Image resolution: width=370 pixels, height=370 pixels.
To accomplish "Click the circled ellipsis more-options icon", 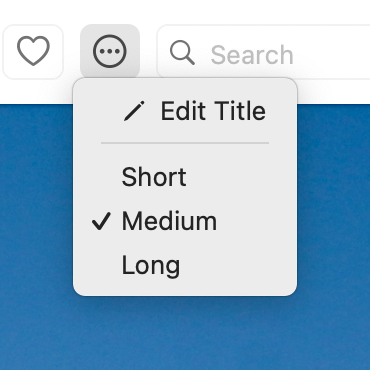I will click(110, 51).
